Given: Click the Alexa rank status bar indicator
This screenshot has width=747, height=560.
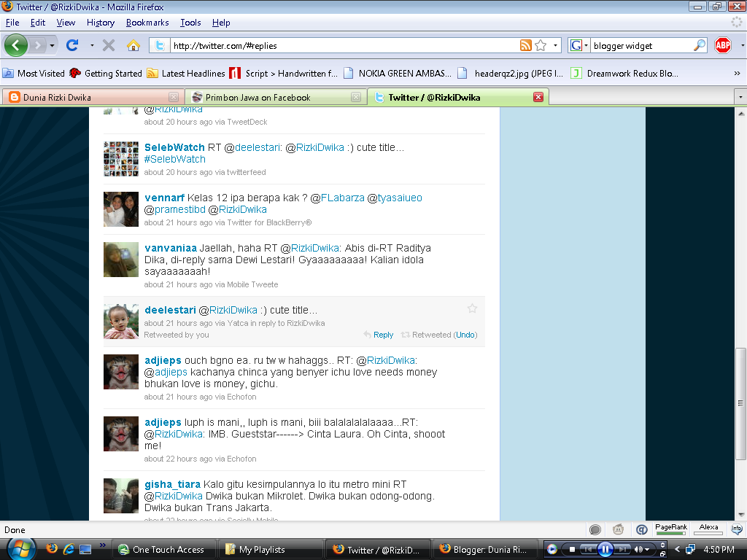Looking at the screenshot, I should (x=708, y=529).
